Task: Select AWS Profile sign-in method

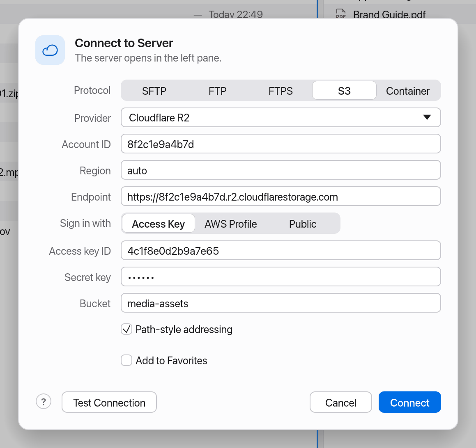Action: [231, 224]
